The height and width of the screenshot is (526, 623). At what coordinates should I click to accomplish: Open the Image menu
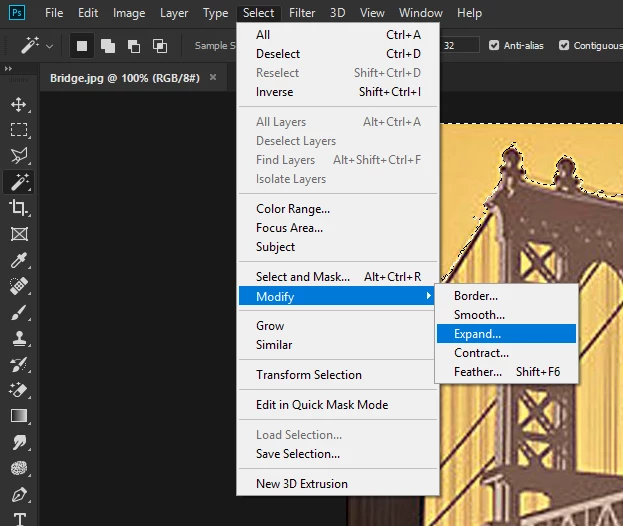click(x=129, y=13)
